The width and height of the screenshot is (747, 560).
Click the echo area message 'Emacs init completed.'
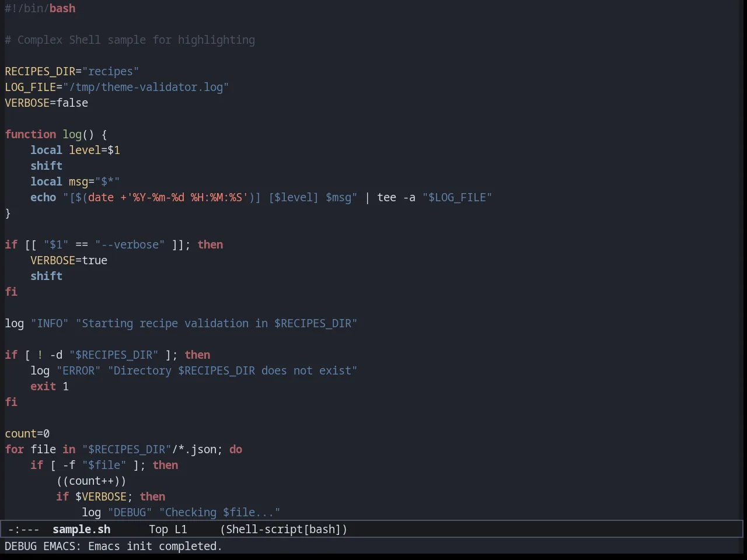point(155,546)
